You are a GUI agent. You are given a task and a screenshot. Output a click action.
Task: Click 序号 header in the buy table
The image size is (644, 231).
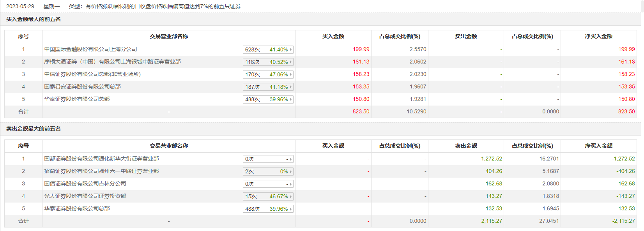tap(23, 36)
